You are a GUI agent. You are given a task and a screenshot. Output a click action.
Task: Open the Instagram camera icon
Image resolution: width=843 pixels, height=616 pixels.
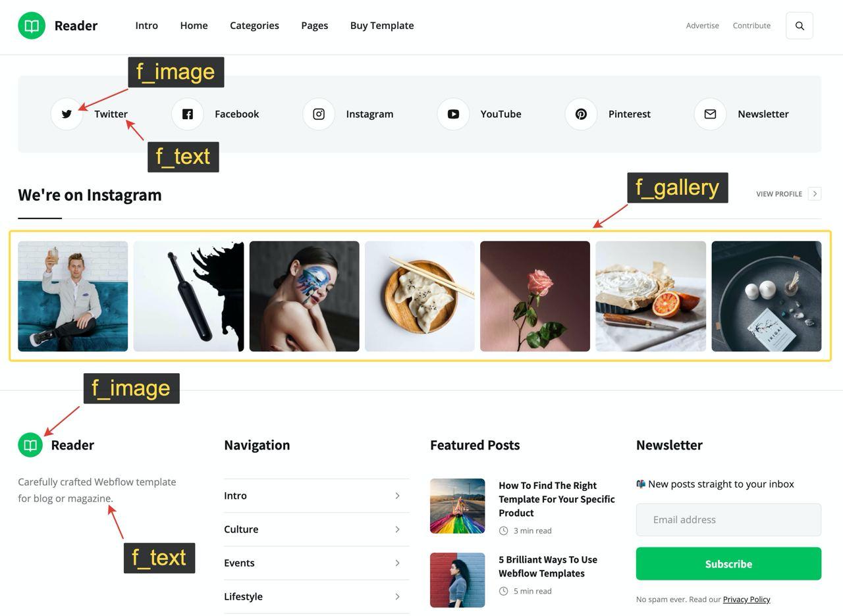(319, 114)
